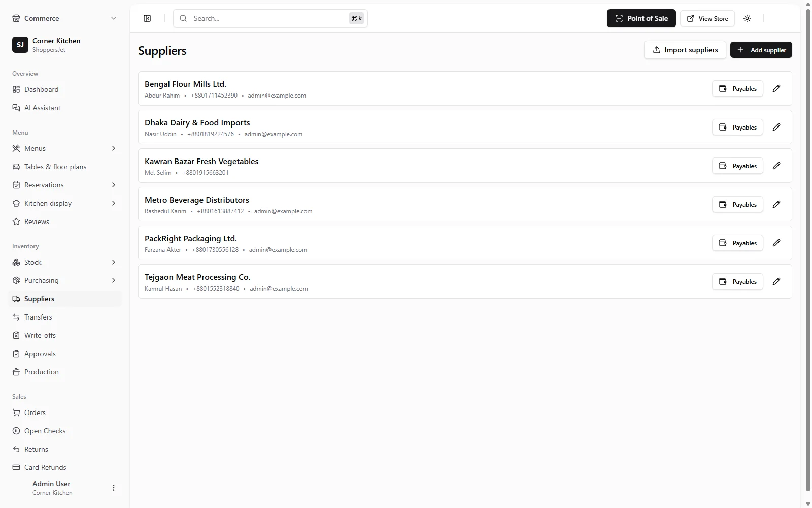Add a new supplier
Viewport: 812px width, 508px height.
(761, 50)
